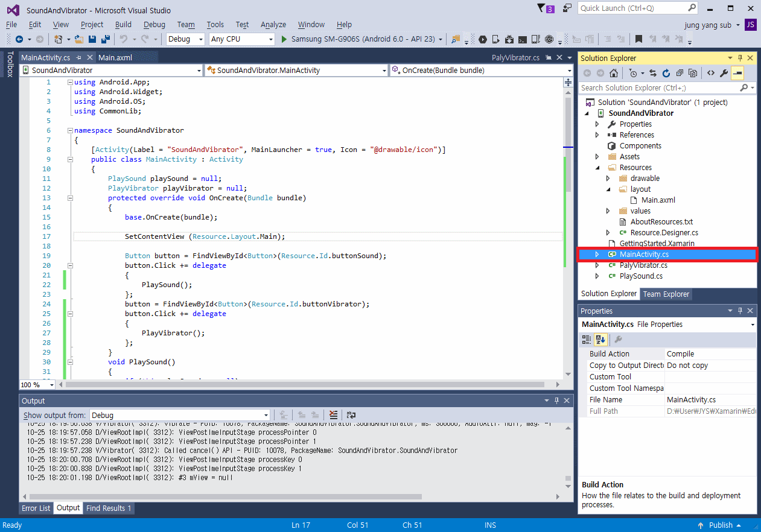Clear all text in Output window
Screen dimensions: 761x532
coord(333,415)
